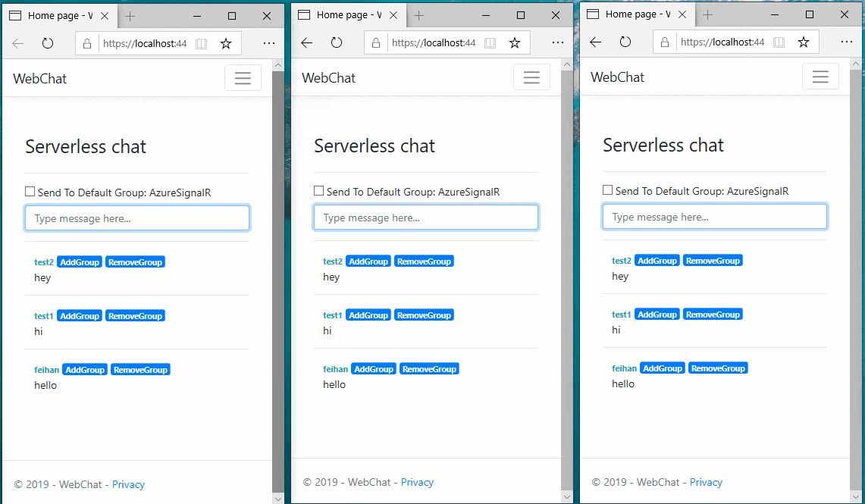Open reading view in the left window
865x504 pixels.
pos(202,43)
